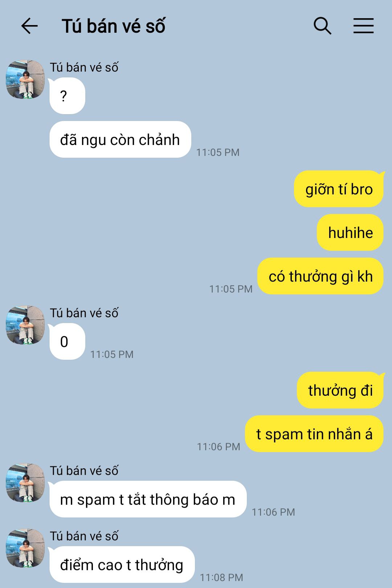Image resolution: width=392 pixels, height=588 pixels.
Task: Select the "?" message bubble
Action: [67, 96]
